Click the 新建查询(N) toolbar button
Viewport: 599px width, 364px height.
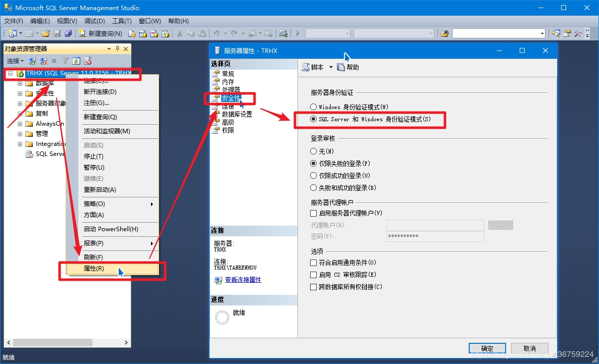[x=100, y=34]
